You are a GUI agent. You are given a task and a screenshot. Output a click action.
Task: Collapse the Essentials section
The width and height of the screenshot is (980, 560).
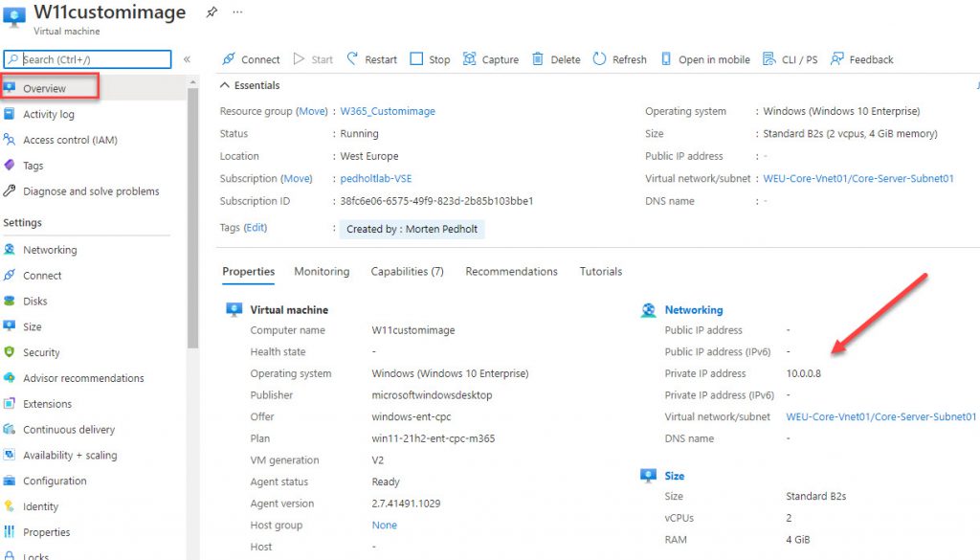tap(224, 85)
